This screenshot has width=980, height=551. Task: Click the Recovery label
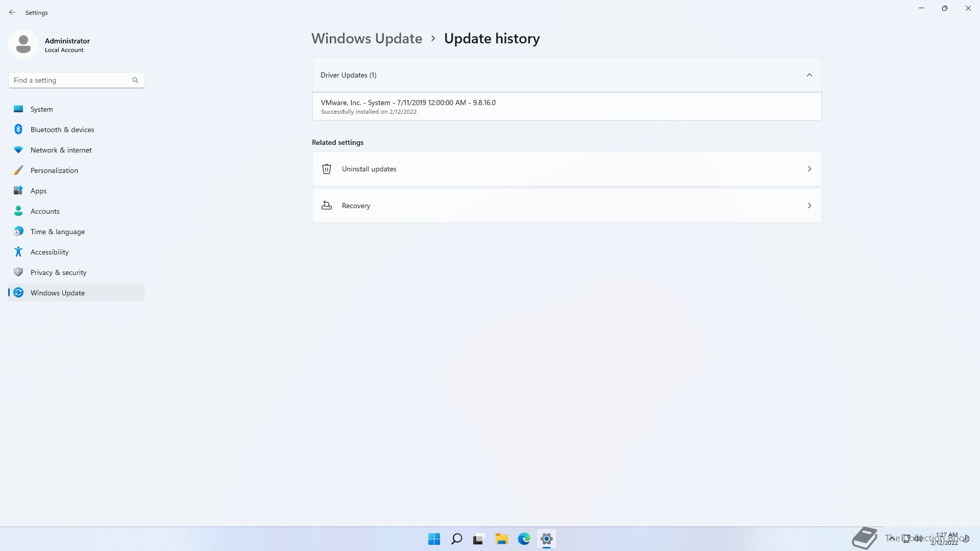[x=356, y=206]
